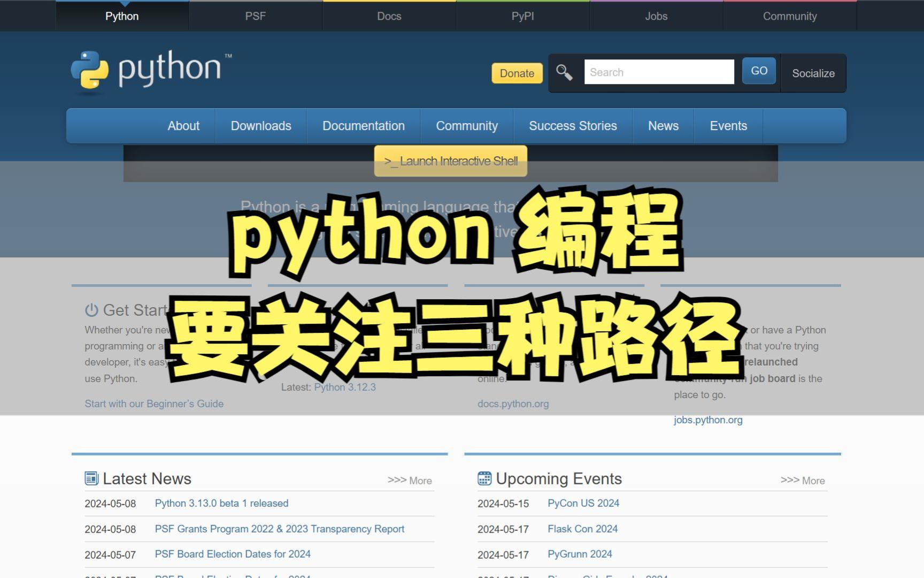Click the yellow Donate button
Viewport: 924px width, 578px height.
[517, 73]
